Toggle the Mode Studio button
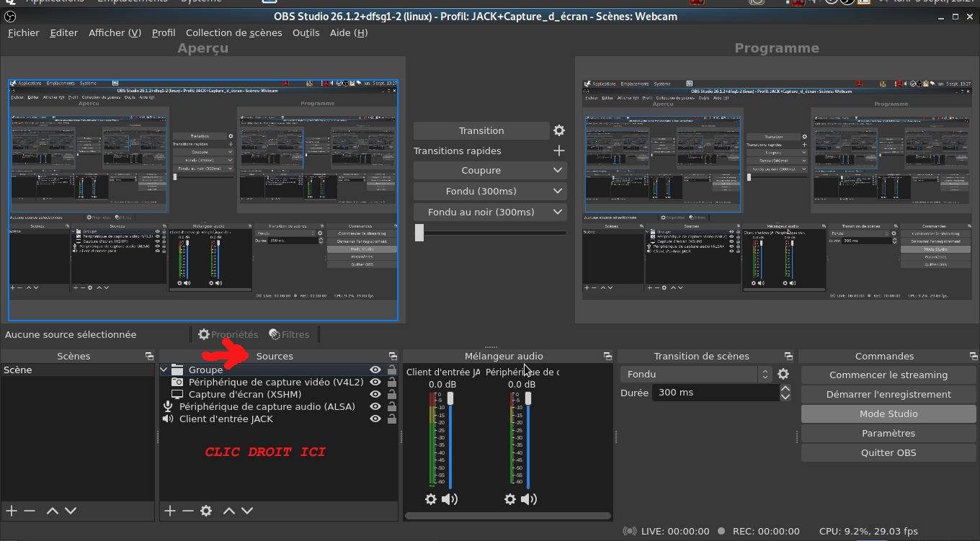This screenshot has height=541, width=980. tap(888, 413)
